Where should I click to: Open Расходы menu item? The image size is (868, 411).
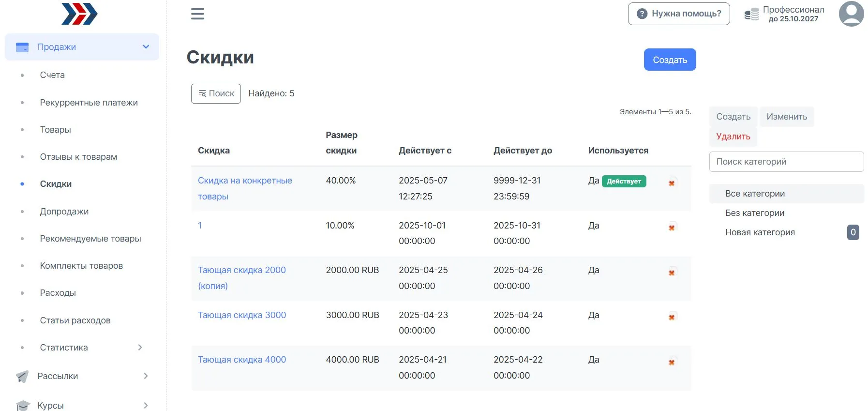tap(58, 293)
